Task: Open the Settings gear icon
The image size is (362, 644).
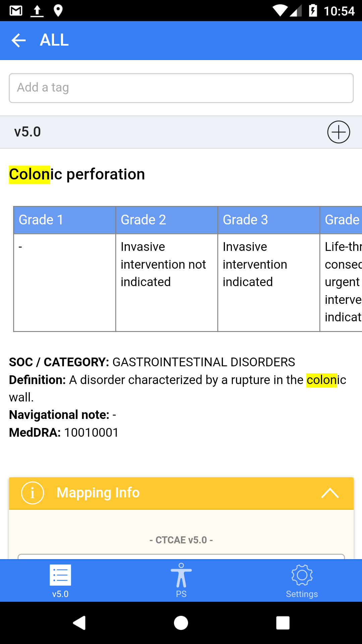Action: (302, 575)
